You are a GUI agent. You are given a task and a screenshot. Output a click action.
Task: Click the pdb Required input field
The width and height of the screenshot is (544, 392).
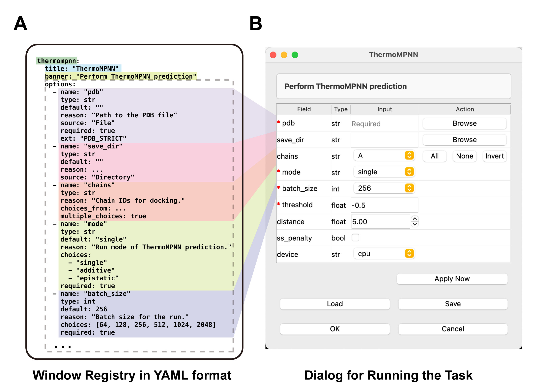(384, 124)
